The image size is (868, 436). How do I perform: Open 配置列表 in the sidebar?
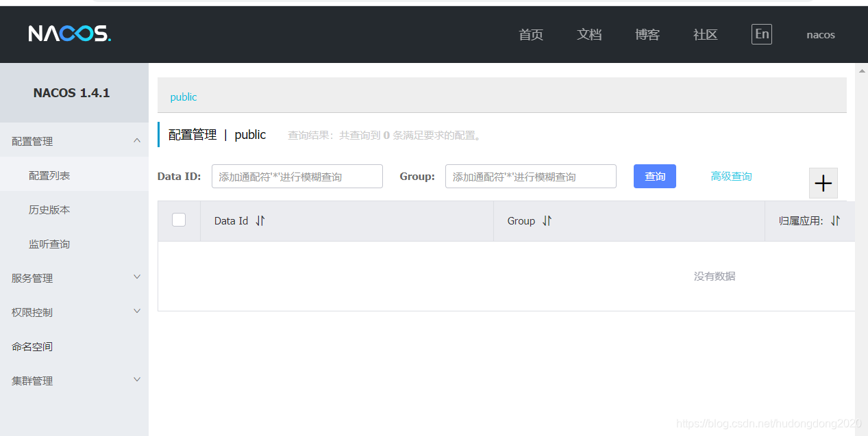pyautogui.click(x=74, y=175)
